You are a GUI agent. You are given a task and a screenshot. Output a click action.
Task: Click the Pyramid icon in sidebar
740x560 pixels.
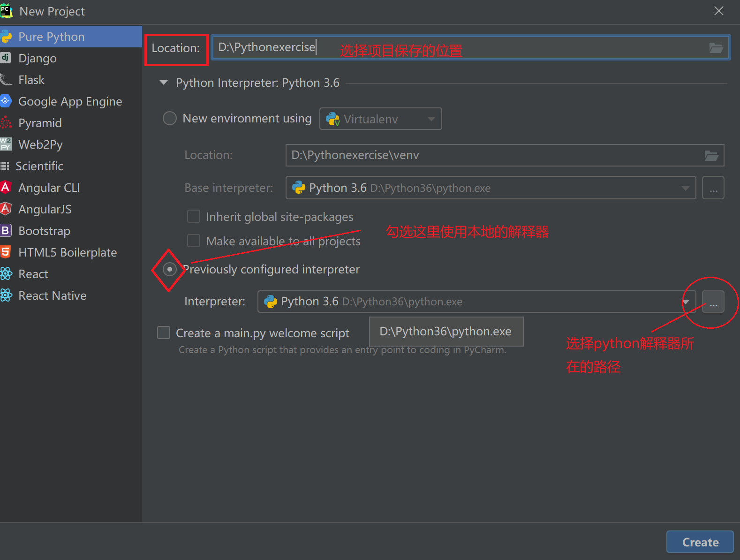pos(6,123)
